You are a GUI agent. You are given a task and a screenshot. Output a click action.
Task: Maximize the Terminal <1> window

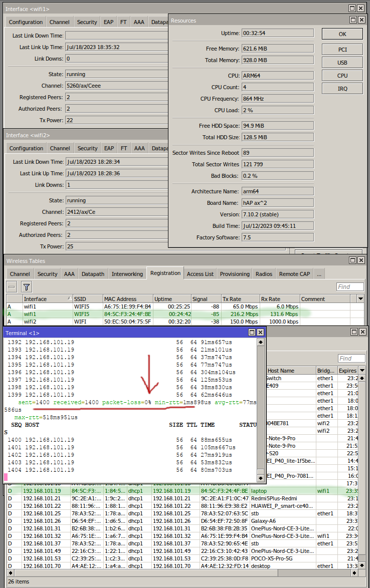(x=252, y=333)
